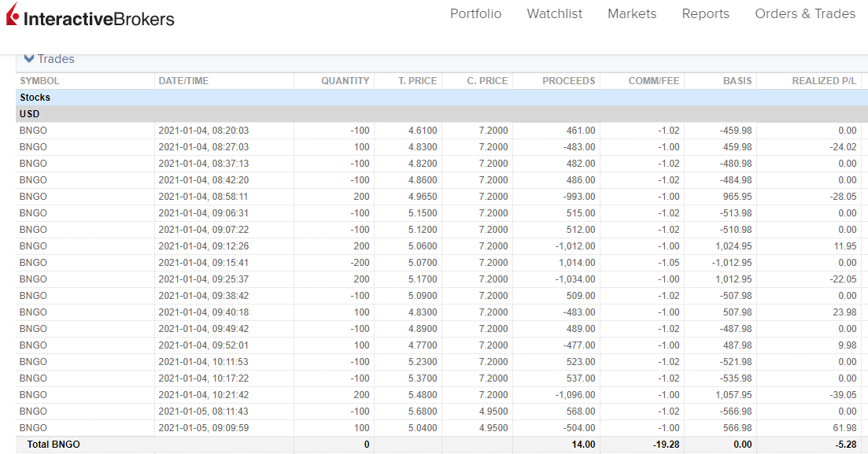
Task: Click proceeds value -1,096.00
Action: coord(575,395)
